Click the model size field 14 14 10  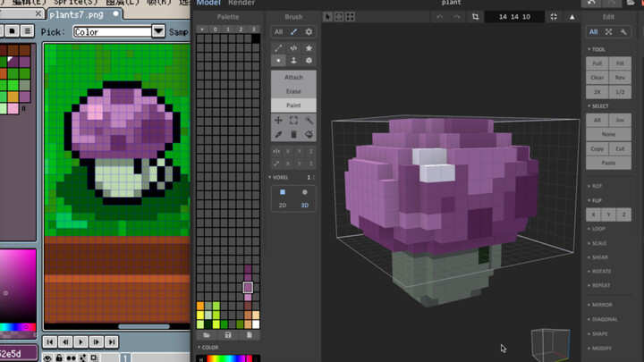514,17
